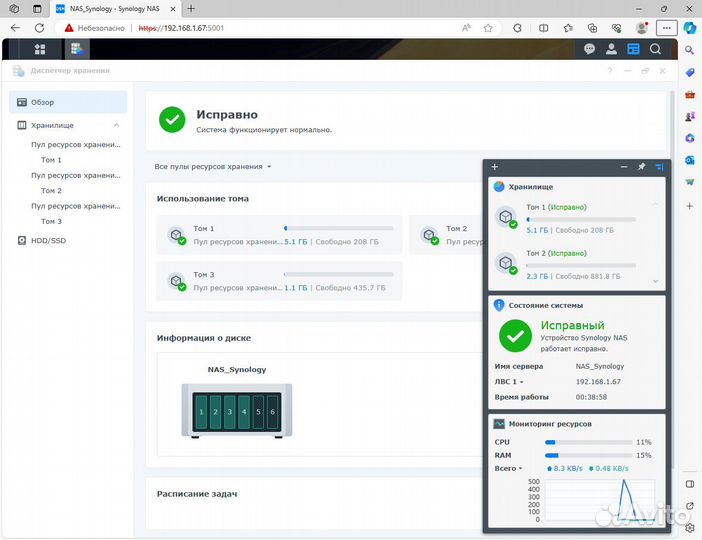Click the browser back arrow
Screen dimensions: 702x540
[x=16, y=27]
